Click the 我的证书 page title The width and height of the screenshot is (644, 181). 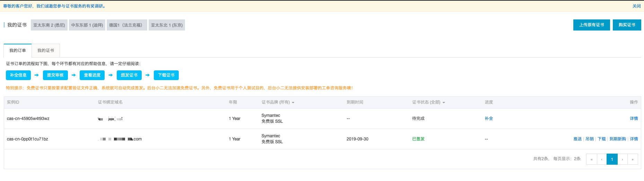coord(17,25)
